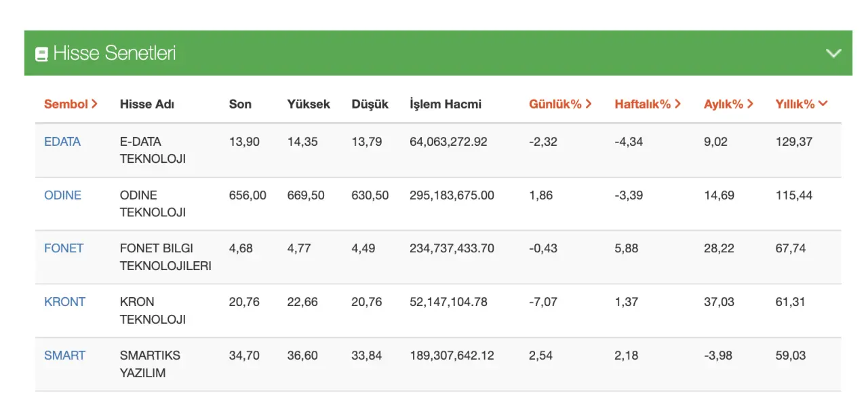This screenshot has height=401, width=868.
Task: Click the Düşük column header
Action: click(x=370, y=104)
